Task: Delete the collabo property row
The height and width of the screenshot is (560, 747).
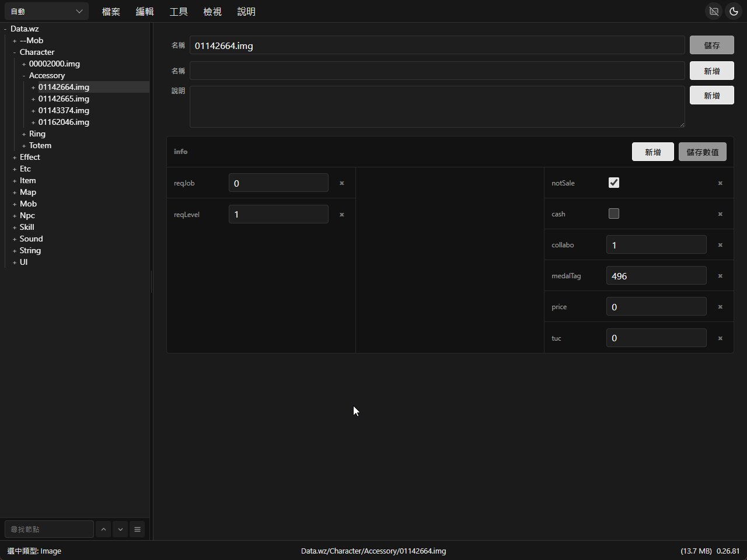Action: [720, 245]
